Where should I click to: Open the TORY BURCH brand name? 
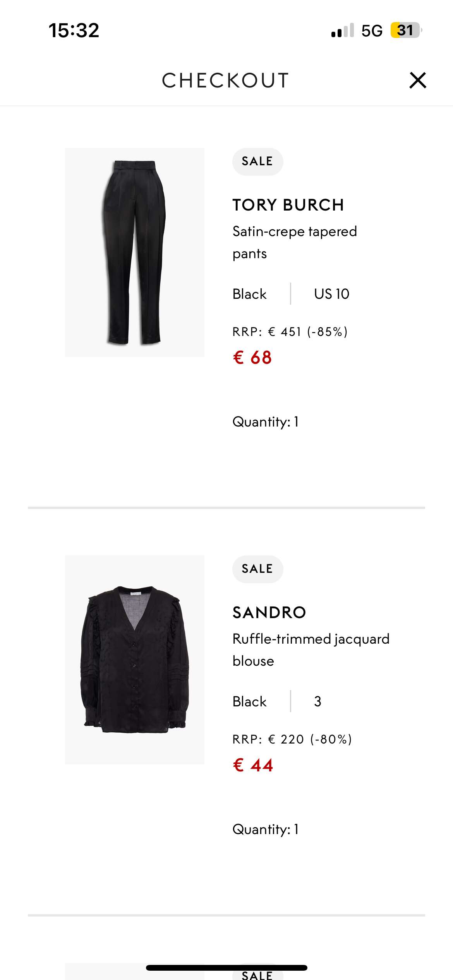(x=288, y=205)
